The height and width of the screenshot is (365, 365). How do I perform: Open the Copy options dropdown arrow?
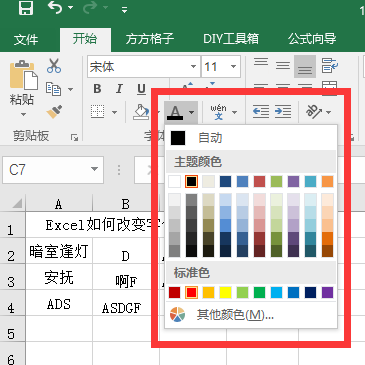point(70,89)
